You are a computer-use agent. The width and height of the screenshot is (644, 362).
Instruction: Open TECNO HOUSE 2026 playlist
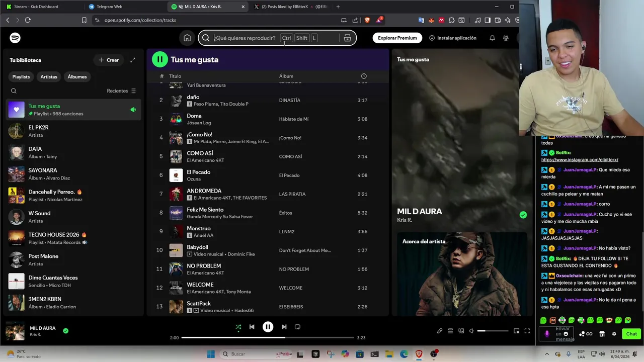[73, 238]
